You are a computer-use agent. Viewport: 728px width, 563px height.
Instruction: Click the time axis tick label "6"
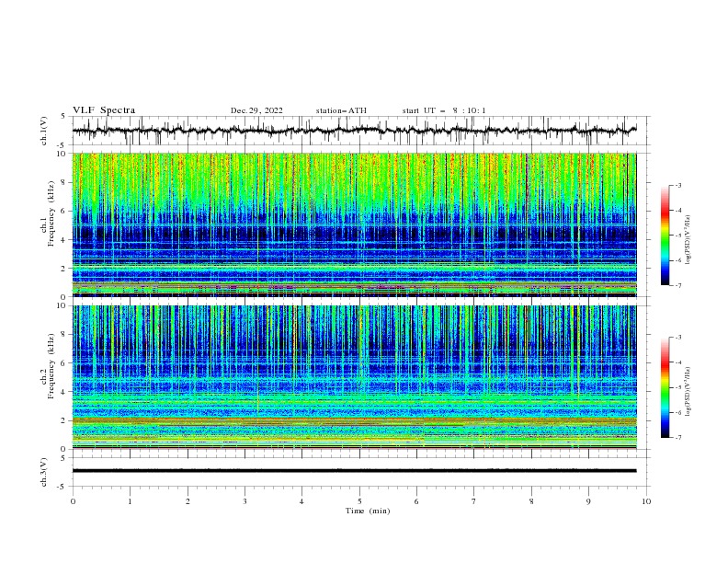[416, 501]
